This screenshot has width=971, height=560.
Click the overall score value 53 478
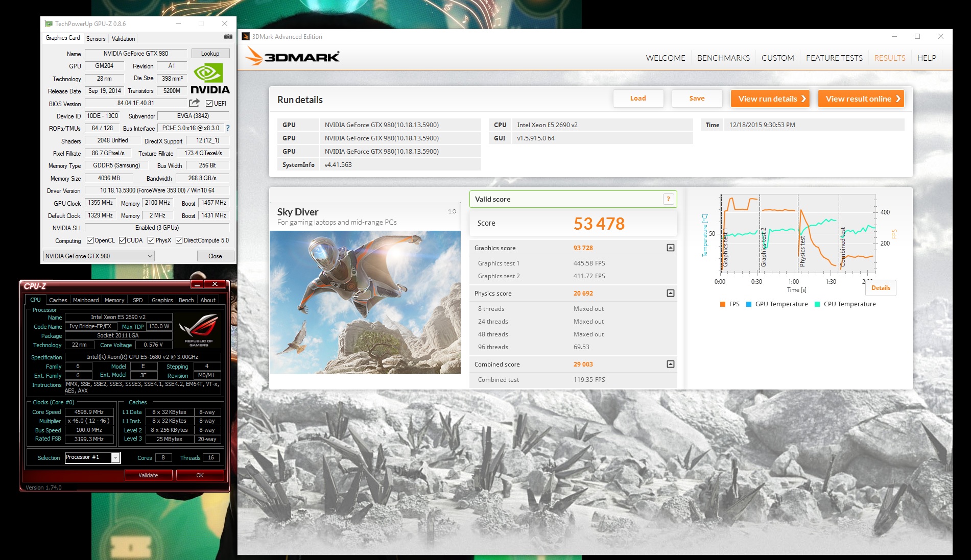[599, 224]
